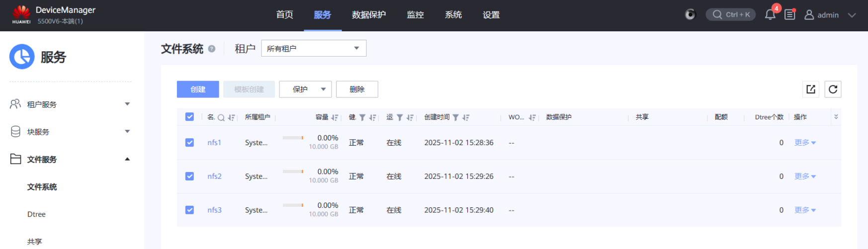Open the 所有租户 tenant dropdown
This screenshot has height=249, width=868.
tap(313, 48)
